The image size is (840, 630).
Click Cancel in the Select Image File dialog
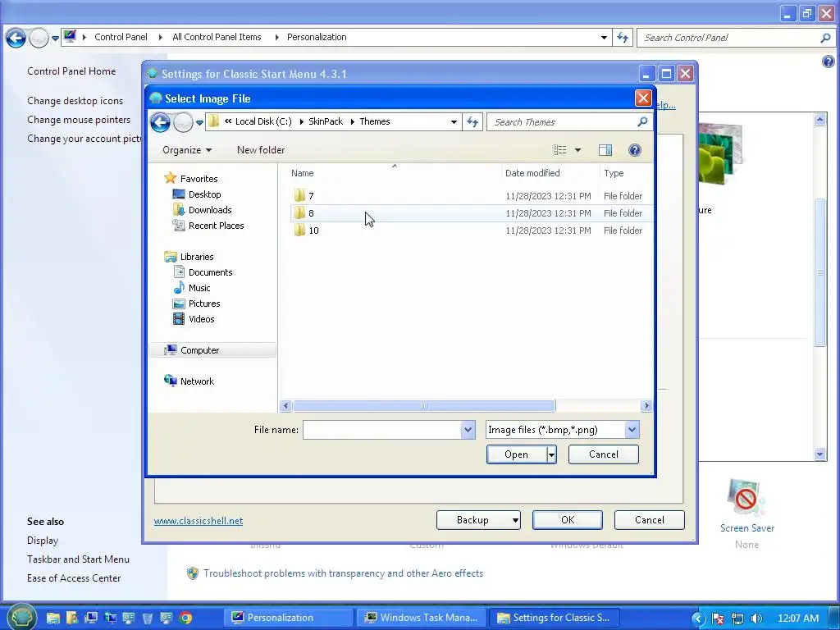(603, 454)
